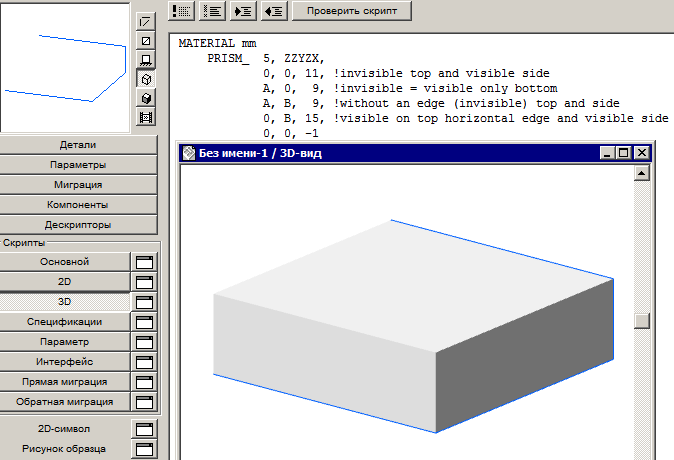
Task: Click the line '0, 0, -1' in script
Action: pos(291,133)
